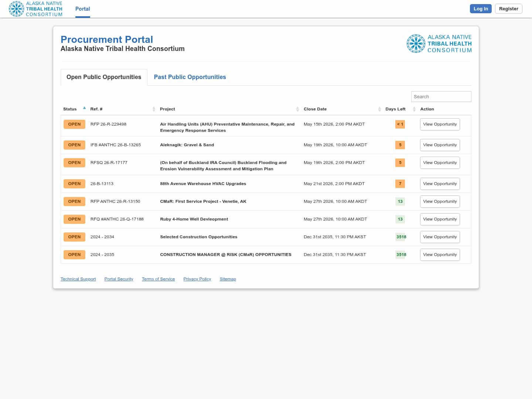Click the OPEN status badge for RFP ANTHC 26-R-13150
The image size is (532, 399).
click(74, 202)
